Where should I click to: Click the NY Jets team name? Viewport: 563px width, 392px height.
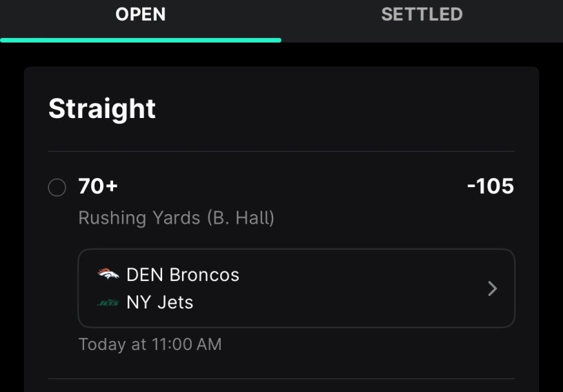coord(160,302)
